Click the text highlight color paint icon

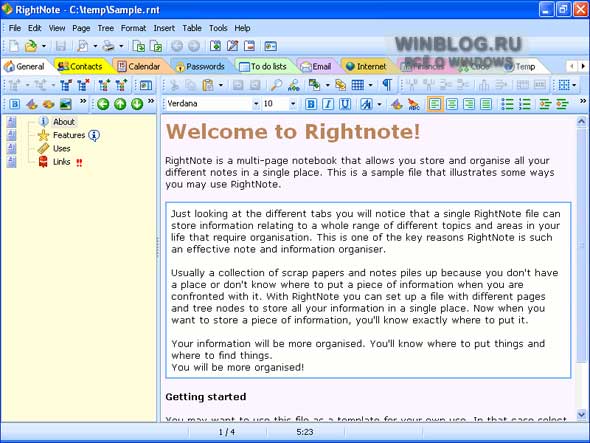coord(396,104)
